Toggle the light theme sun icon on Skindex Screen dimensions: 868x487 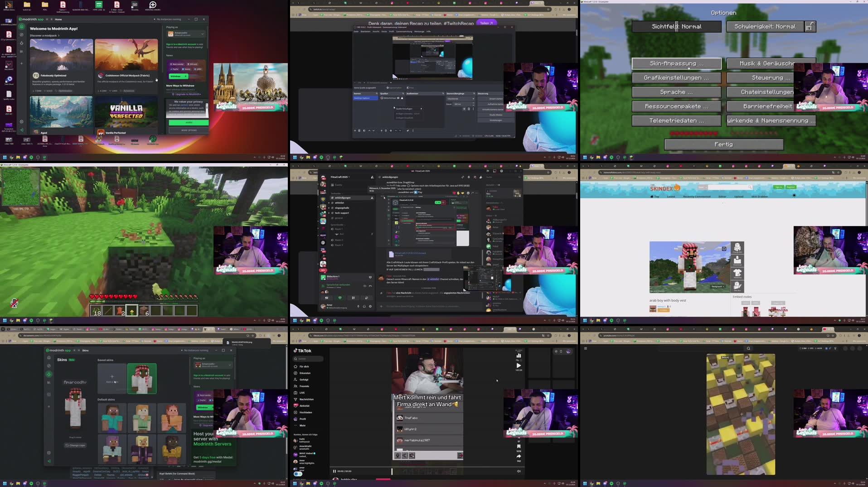coord(794,195)
